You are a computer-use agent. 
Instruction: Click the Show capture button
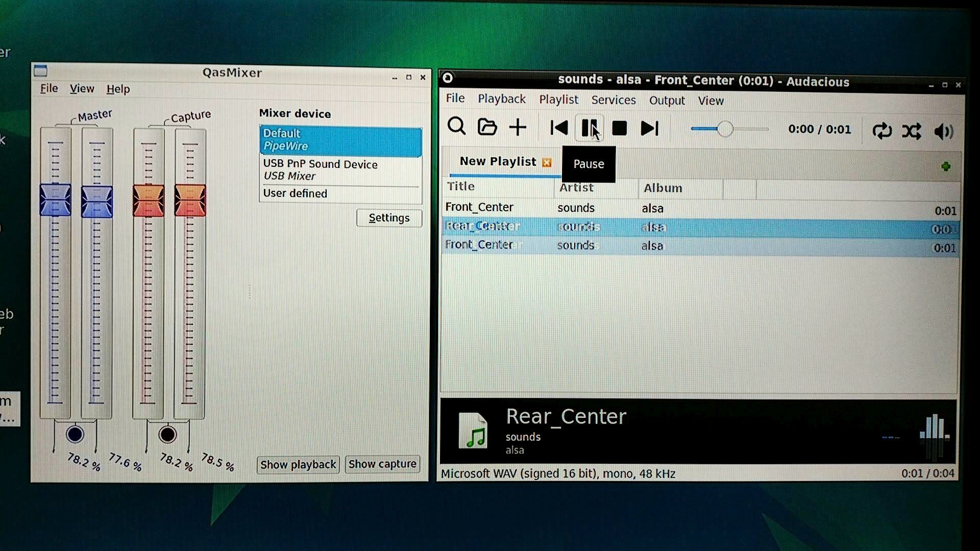click(382, 464)
